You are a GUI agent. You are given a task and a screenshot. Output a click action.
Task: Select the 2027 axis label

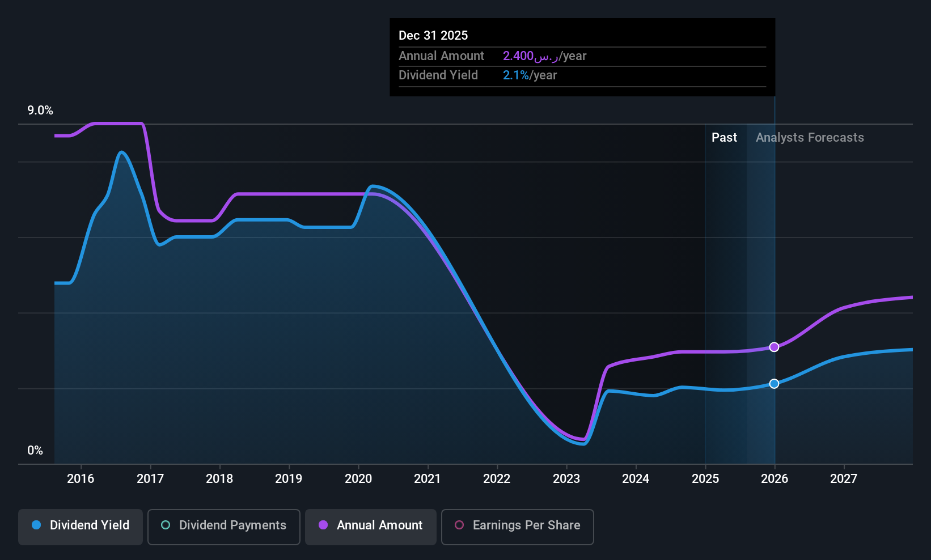click(x=844, y=479)
